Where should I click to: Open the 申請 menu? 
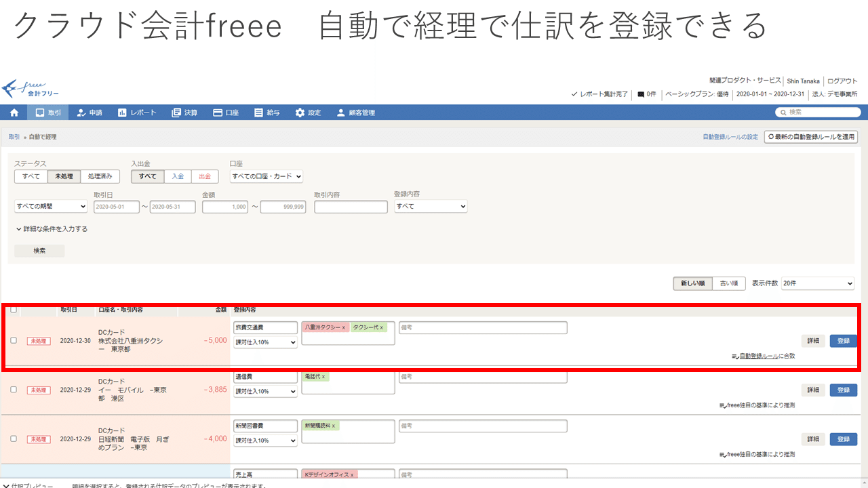coord(90,113)
